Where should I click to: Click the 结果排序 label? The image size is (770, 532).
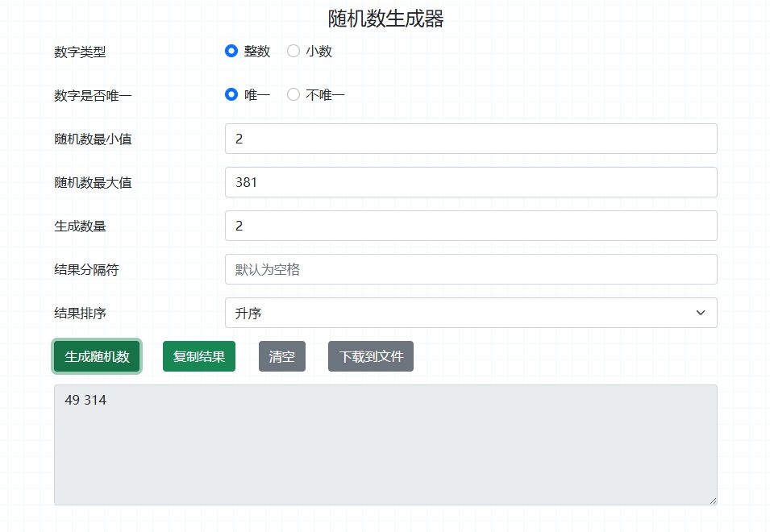tap(80, 313)
